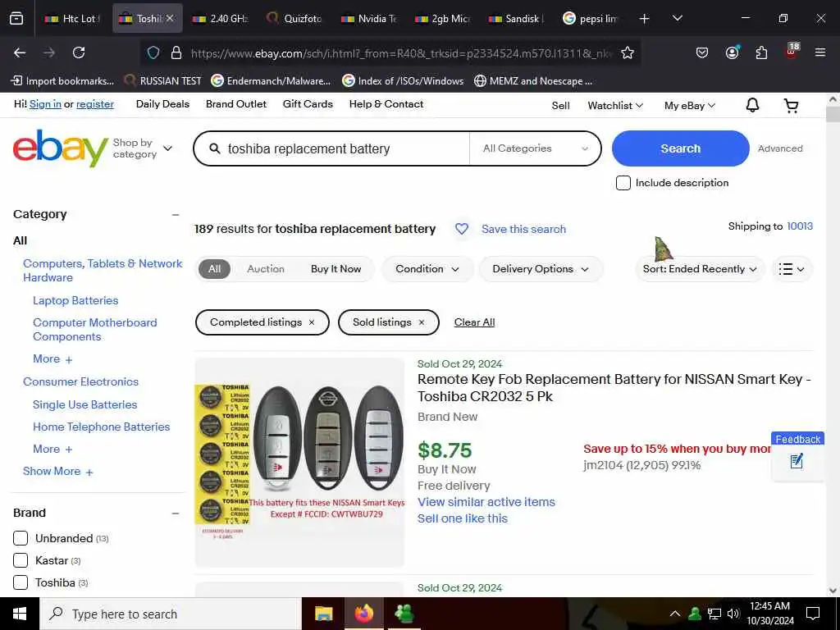The height and width of the screenshot is (630, 840).
Task: List all tabs dropdown arrow
Action: (x=677, y=18)
